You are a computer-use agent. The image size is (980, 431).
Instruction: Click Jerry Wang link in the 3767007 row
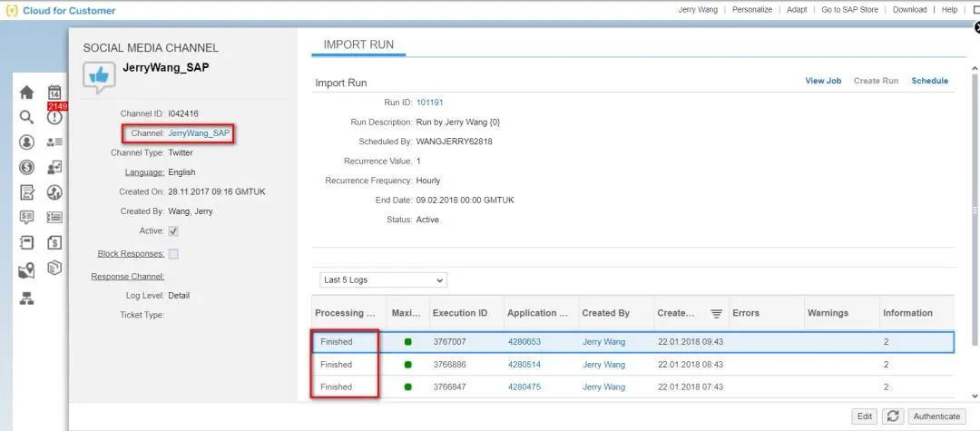[x=603, y=342]
